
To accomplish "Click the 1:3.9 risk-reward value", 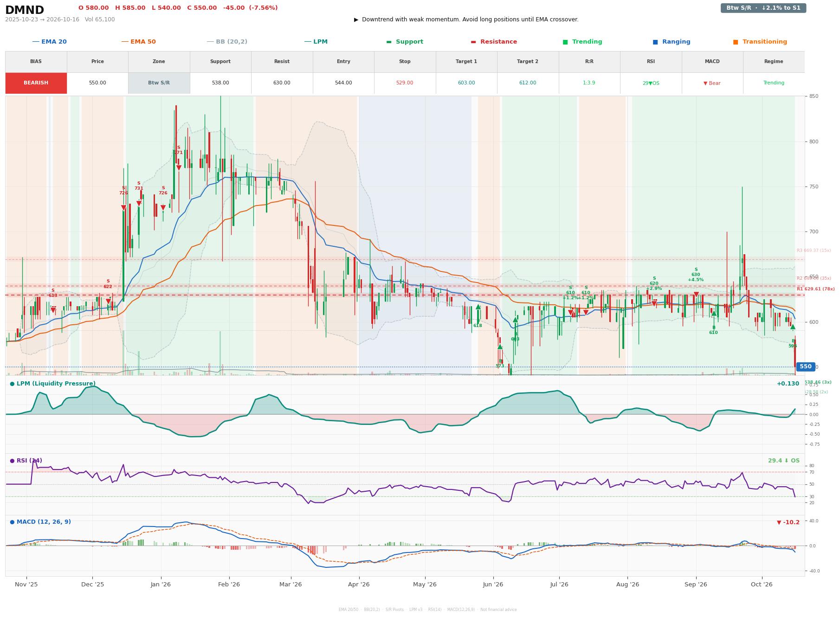I will (589, 83).
